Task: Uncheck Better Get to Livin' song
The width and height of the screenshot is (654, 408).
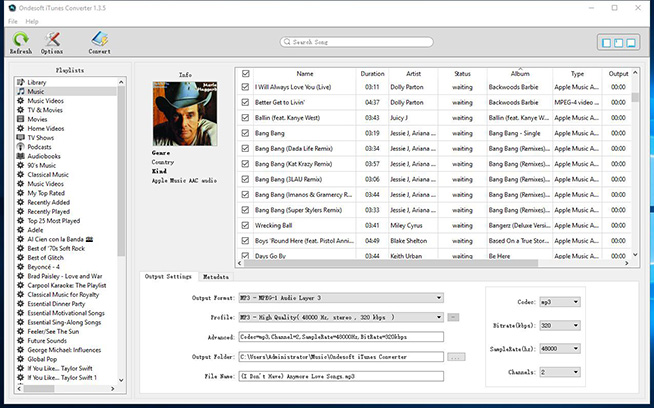Action: tap(245, 102)
